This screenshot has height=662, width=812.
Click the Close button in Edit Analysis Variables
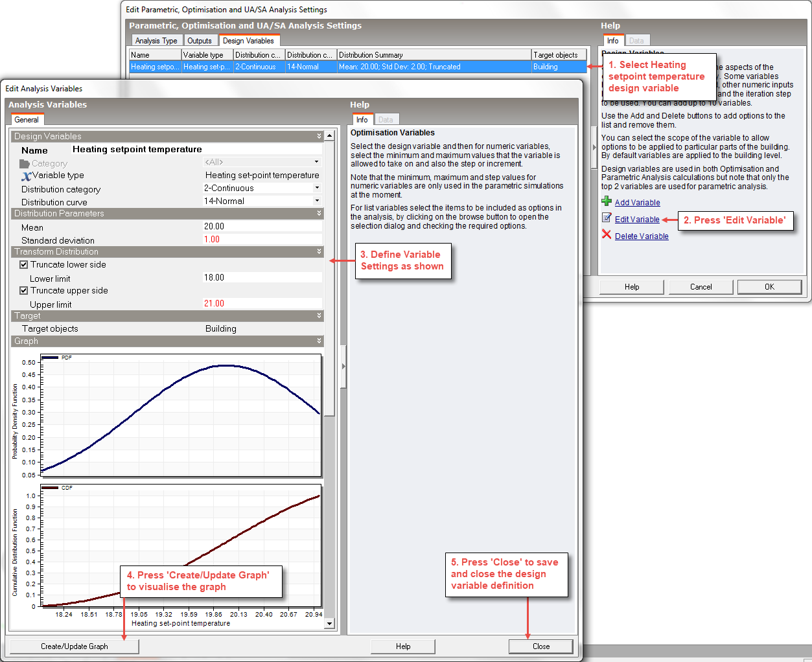pyautogui.click(x=540, y=646)
